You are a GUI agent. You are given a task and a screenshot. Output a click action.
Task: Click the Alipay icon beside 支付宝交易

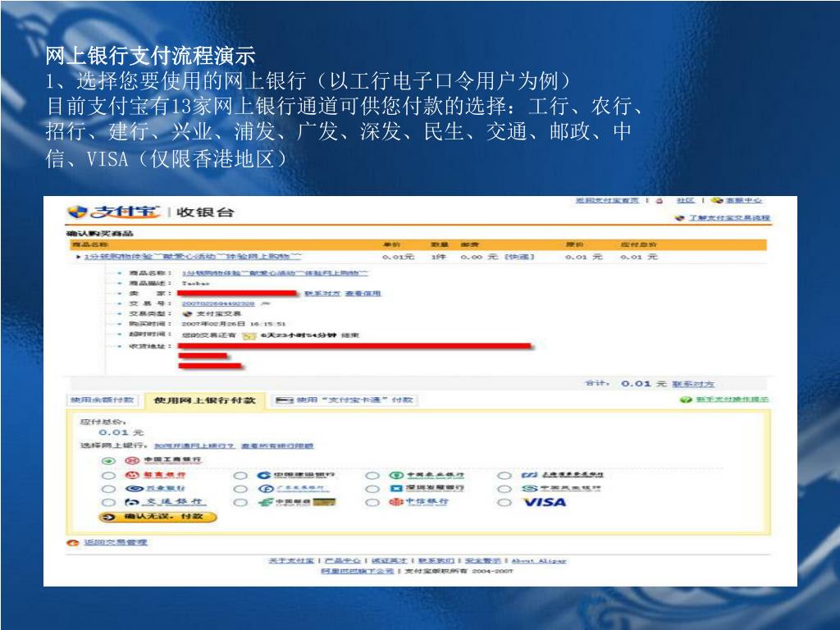[x=187, y=314]
